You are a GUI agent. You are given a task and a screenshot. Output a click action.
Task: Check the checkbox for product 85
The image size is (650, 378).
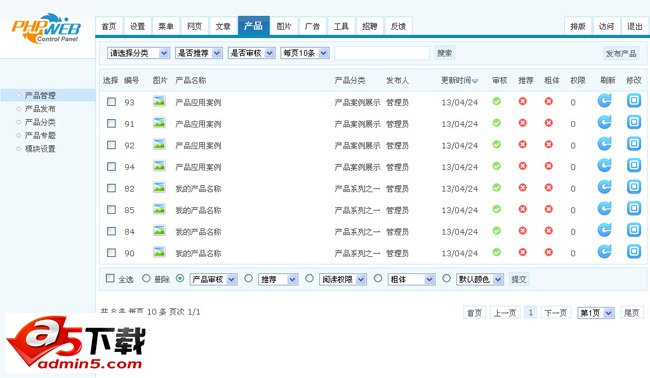point(111,209)
